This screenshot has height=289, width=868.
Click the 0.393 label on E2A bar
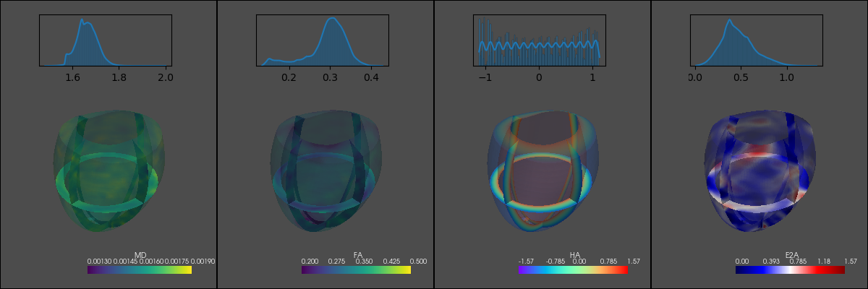click(770, 262)
